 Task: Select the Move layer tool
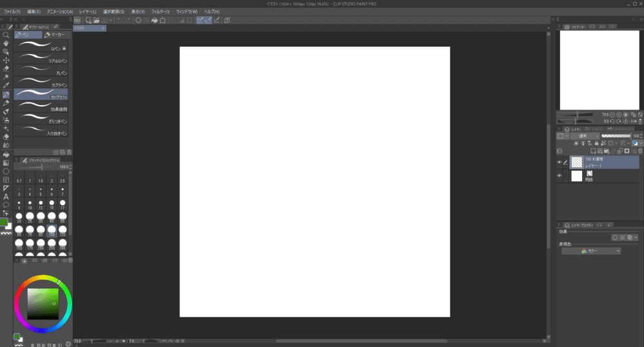[x=6, y=61]
